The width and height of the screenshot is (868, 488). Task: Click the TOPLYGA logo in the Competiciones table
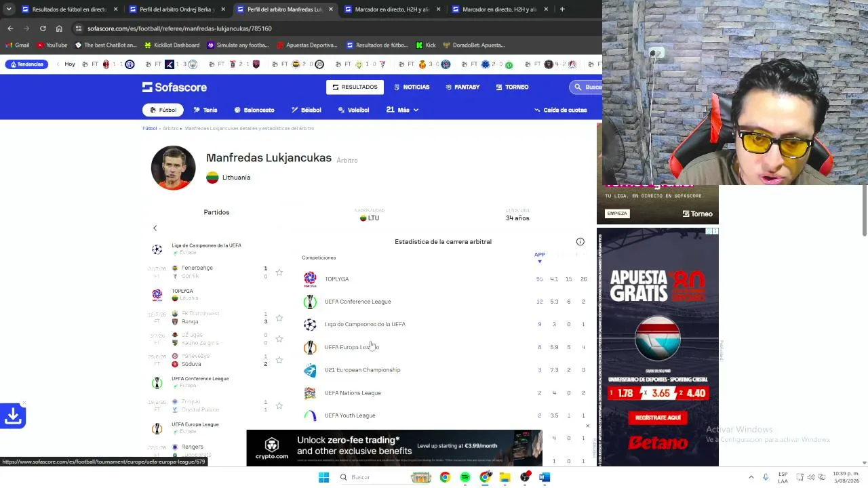point(310,279)
